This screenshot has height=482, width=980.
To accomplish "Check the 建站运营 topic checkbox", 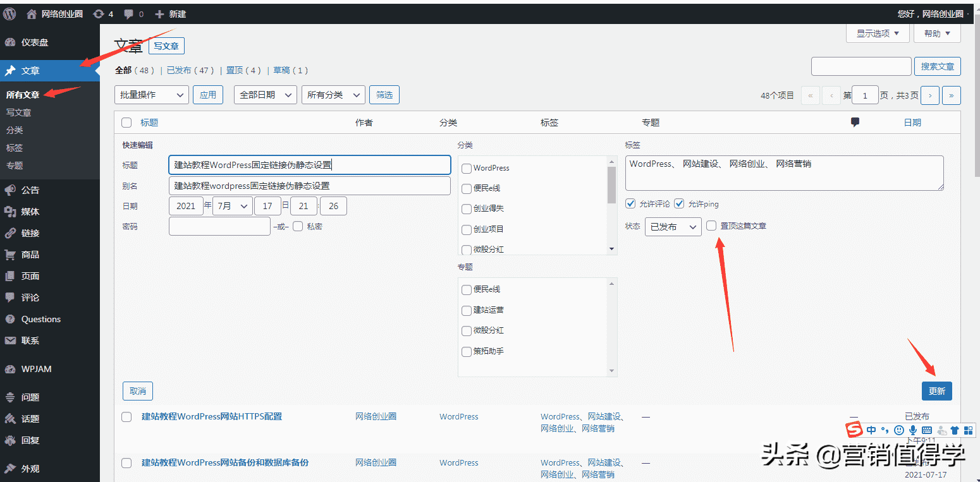I will click(x=467, y=310).
